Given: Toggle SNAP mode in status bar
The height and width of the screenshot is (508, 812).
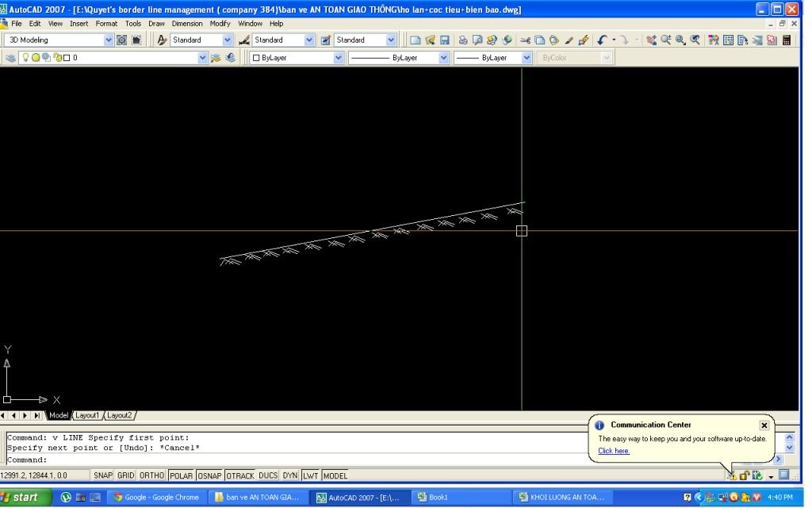Looking at the screenshot, I should coord(102,475).
